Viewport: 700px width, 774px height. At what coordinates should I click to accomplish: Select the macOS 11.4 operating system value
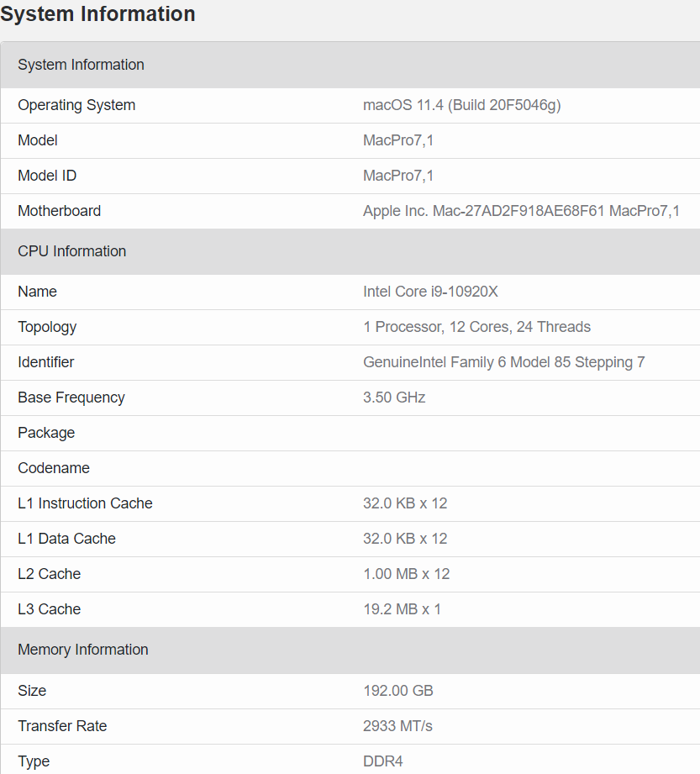coord(461,105)
